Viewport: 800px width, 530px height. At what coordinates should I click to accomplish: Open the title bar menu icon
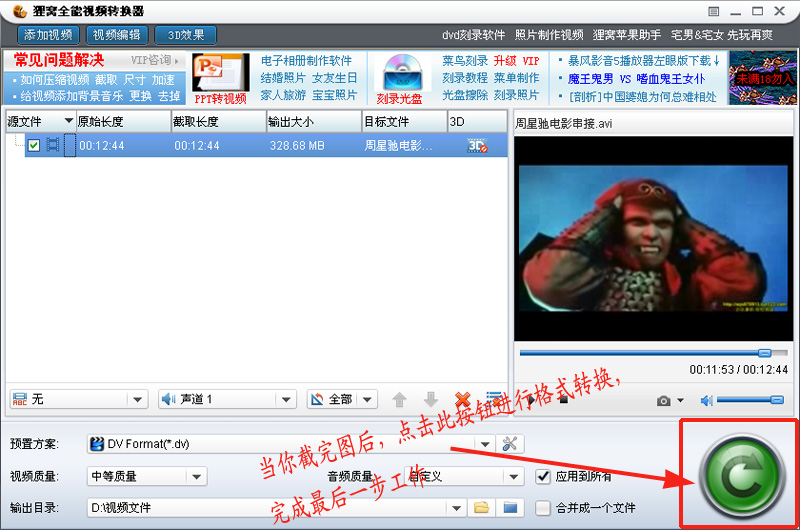pos(714,11)
